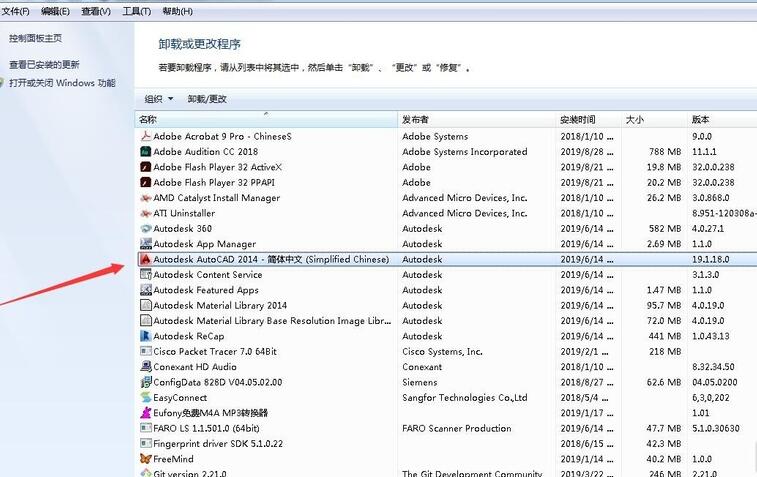Click the Autodesk Material Library 2014 icon

coord(145,305)
